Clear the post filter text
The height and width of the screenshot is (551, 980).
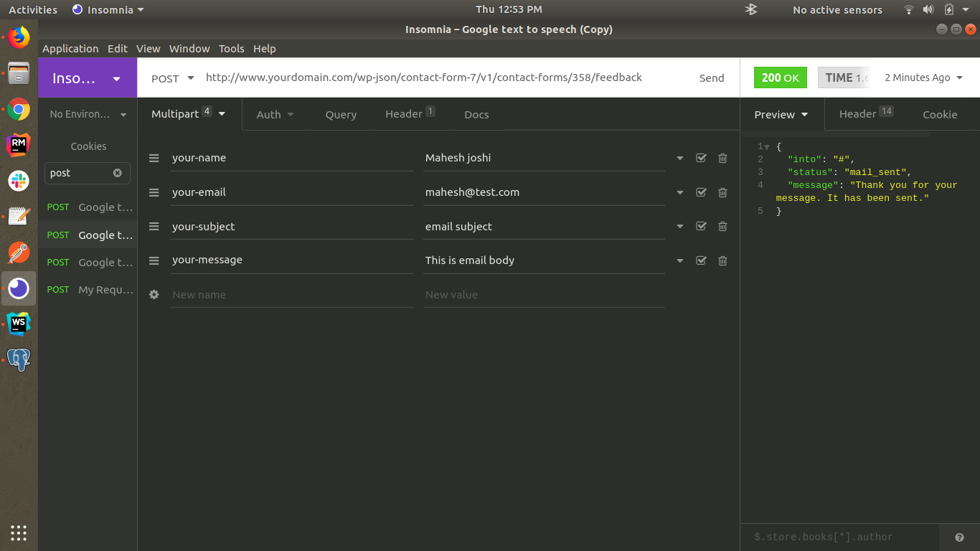(118, 173)
